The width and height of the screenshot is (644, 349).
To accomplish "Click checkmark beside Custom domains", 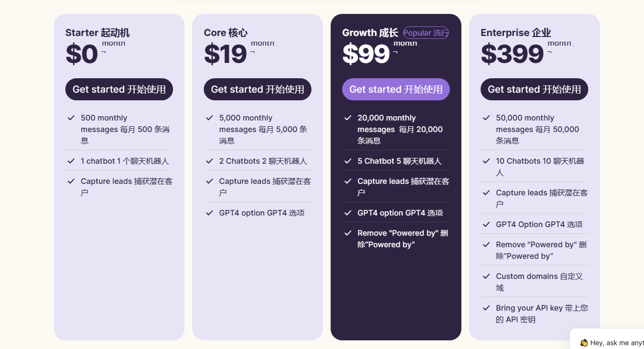I will (486, 276).
